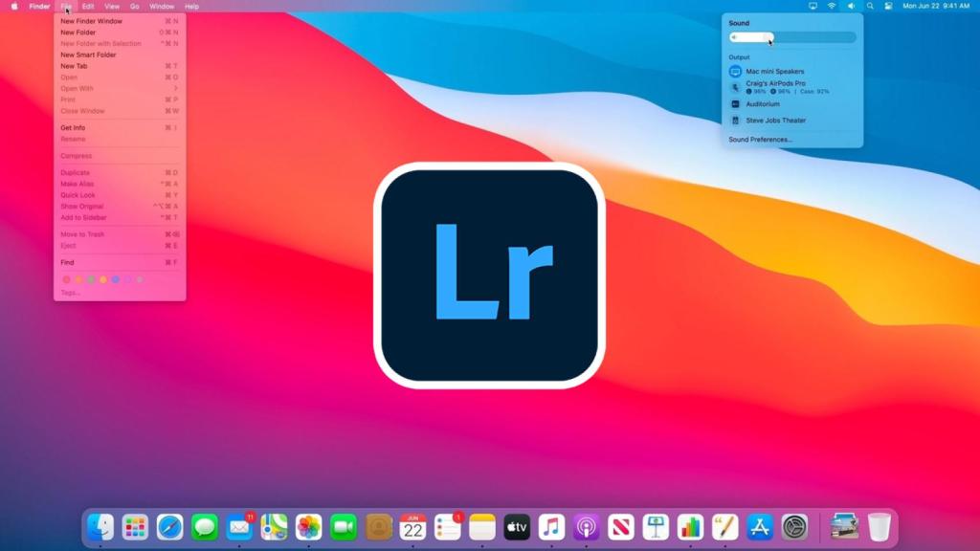Open Safari from the Dock

coord(168,526)
